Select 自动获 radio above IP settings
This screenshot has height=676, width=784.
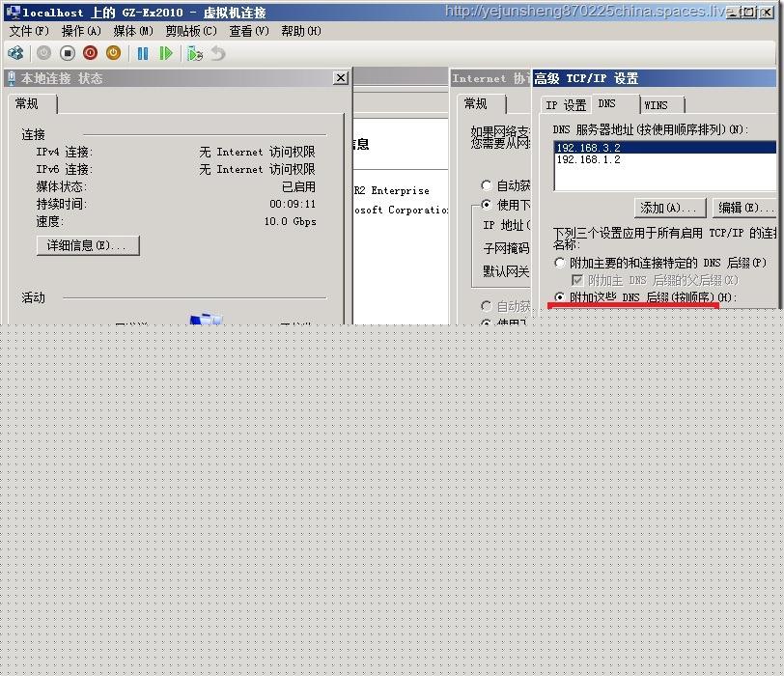tap(486, 185)
